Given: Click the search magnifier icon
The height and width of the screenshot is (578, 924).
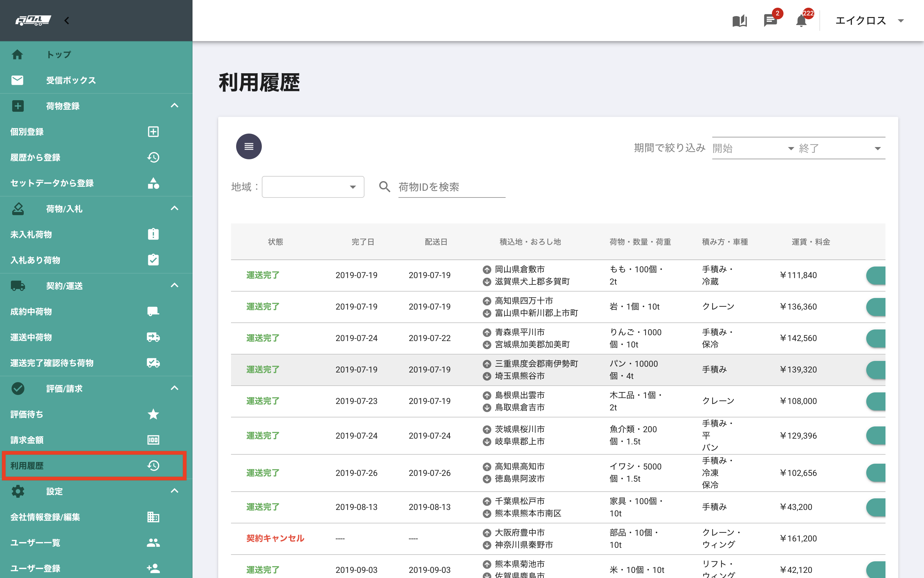Looking at the screenshot, I should click(384, 187).
